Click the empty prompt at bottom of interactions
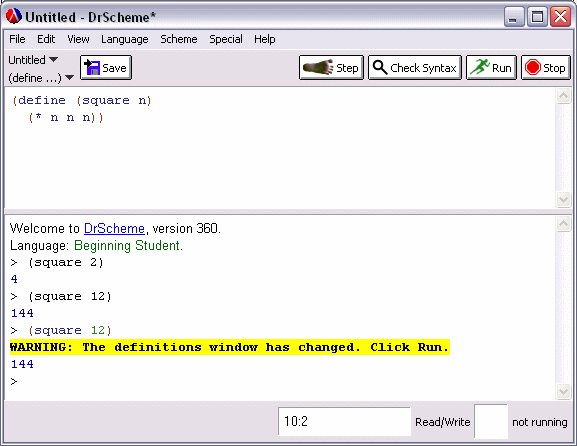This screenshot has width=577, height=446. (x=14, y=382)
